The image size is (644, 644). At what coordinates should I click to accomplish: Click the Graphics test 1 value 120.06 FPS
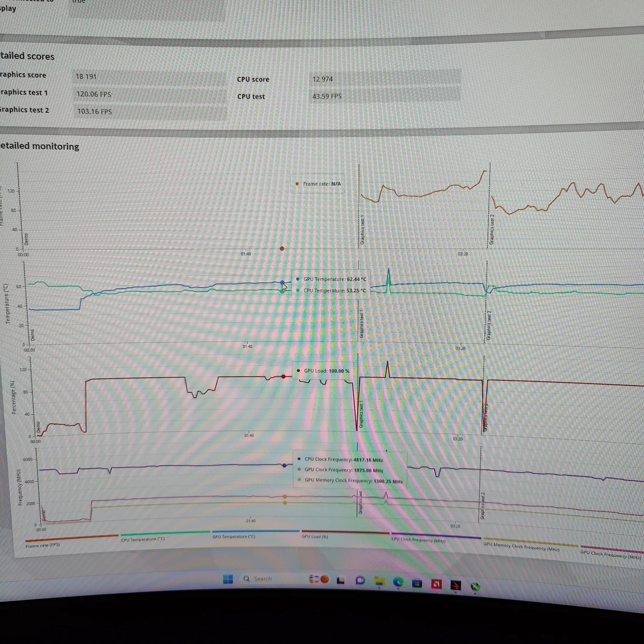click(94, 94)
